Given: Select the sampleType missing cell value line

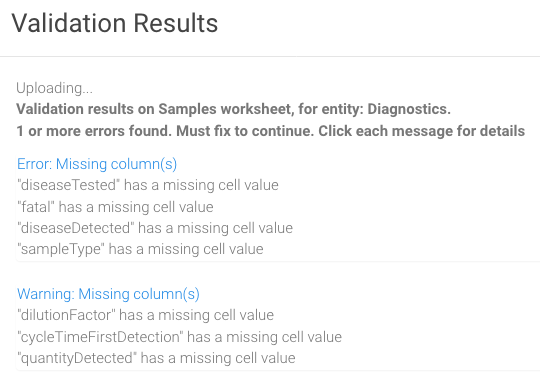Looking at the screenshot, I should pyautogui.click(x=140, y=249).
